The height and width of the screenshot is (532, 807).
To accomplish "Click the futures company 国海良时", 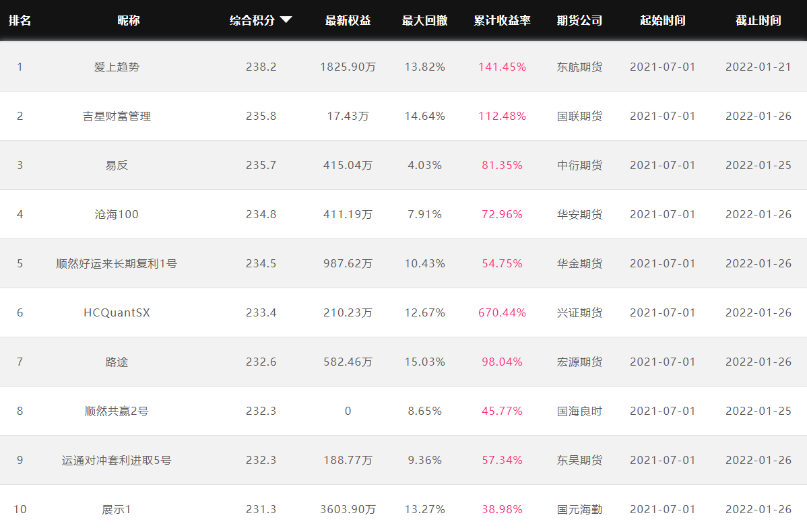I will tap(579, 411).
